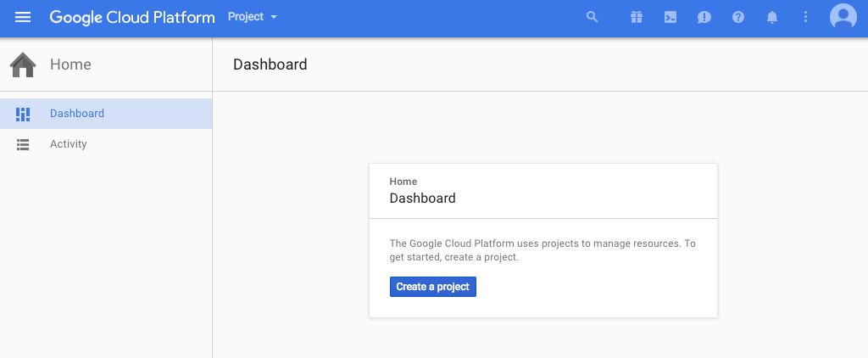The image size is (868, 358).
Task: Open the hamburger navigation menu
Action: point(23,17)
